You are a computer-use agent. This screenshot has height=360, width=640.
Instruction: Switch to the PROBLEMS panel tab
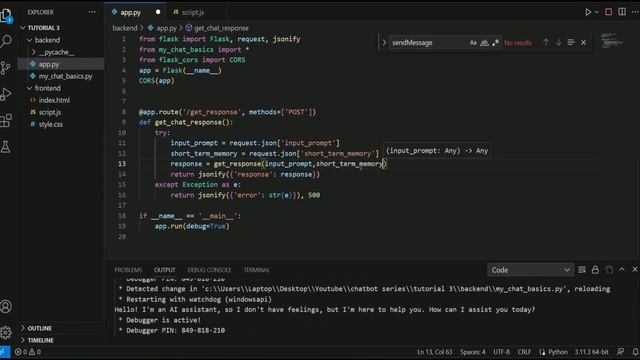(x=128, y=270)
